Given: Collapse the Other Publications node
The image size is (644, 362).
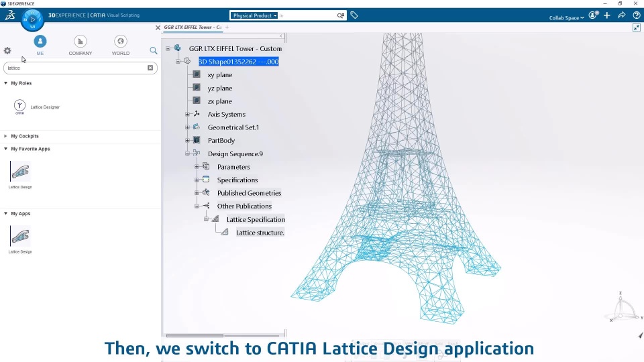Looking at the screenshot, I should [197, 206].
